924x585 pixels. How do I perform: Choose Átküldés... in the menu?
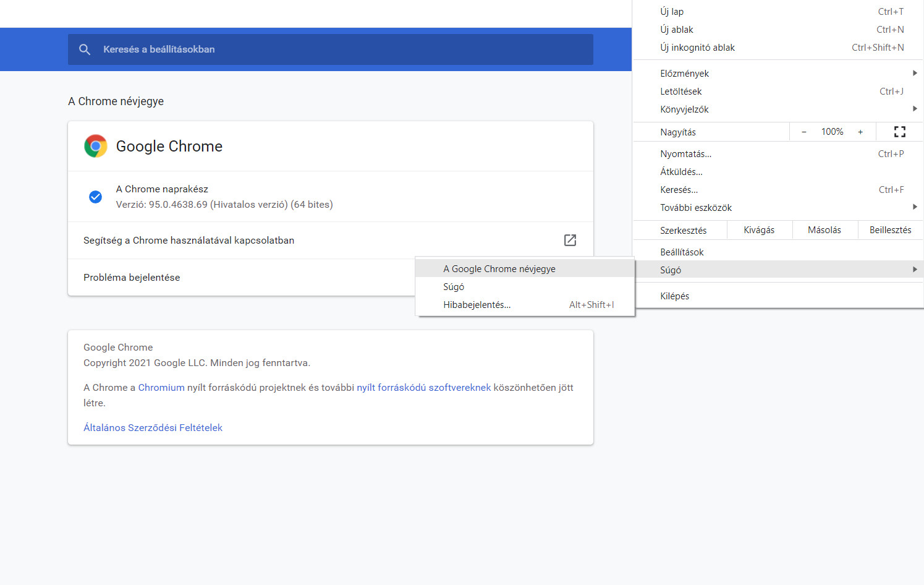[778, 172]
